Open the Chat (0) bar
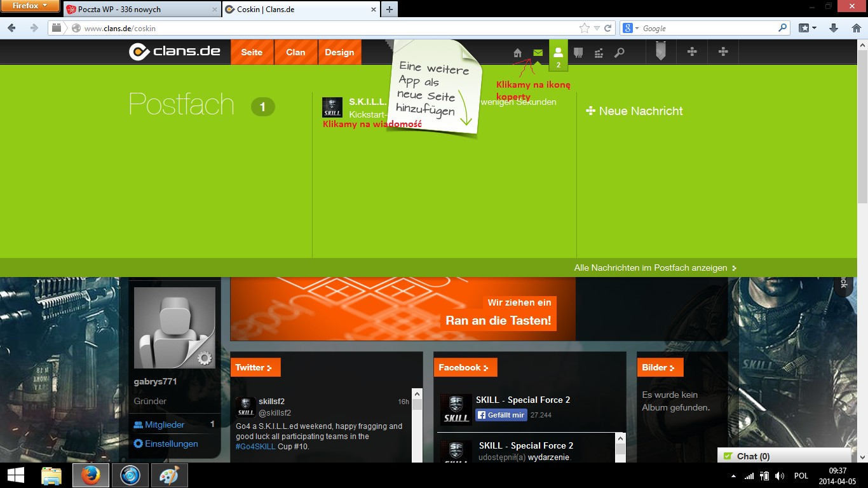This screenshot has height=488, width=868. click(x=784, y=456)
